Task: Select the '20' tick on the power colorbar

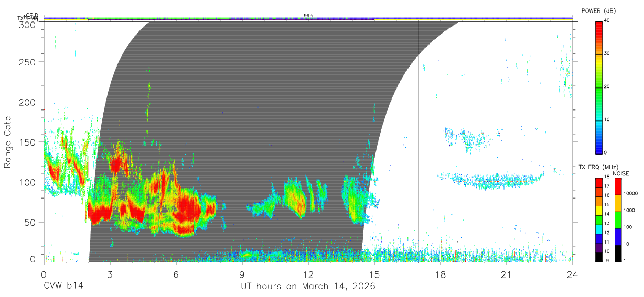Action: (x=608, y=86)
